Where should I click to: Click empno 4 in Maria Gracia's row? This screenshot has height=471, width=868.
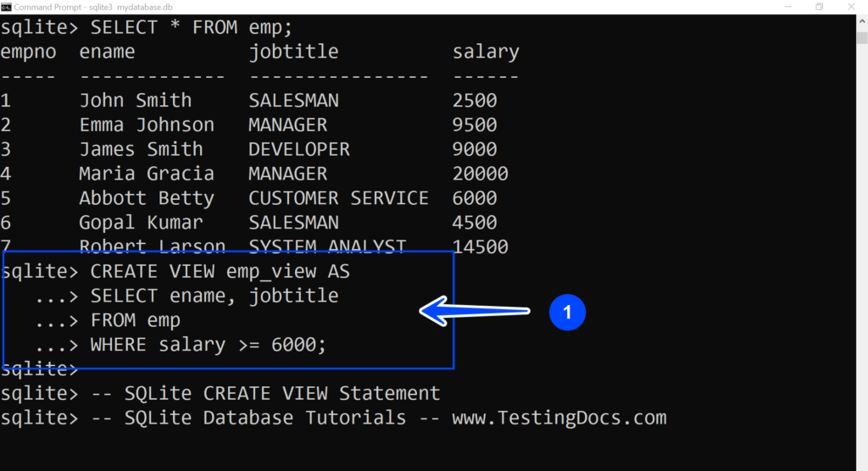[6, 174]
